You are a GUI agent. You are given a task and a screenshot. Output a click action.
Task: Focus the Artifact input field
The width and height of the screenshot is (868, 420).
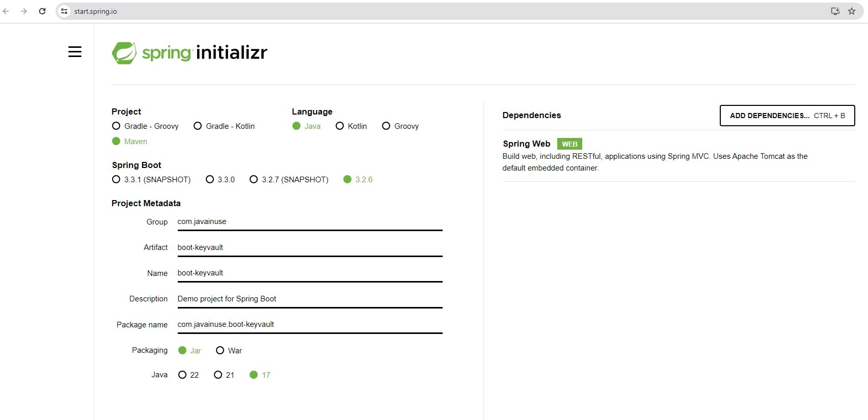[x=310, y=247]
